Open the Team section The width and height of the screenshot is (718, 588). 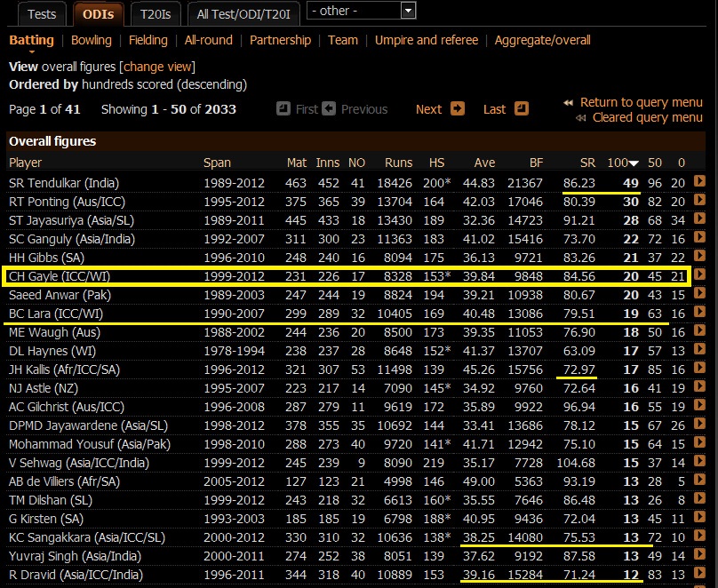tap(343, 40)
